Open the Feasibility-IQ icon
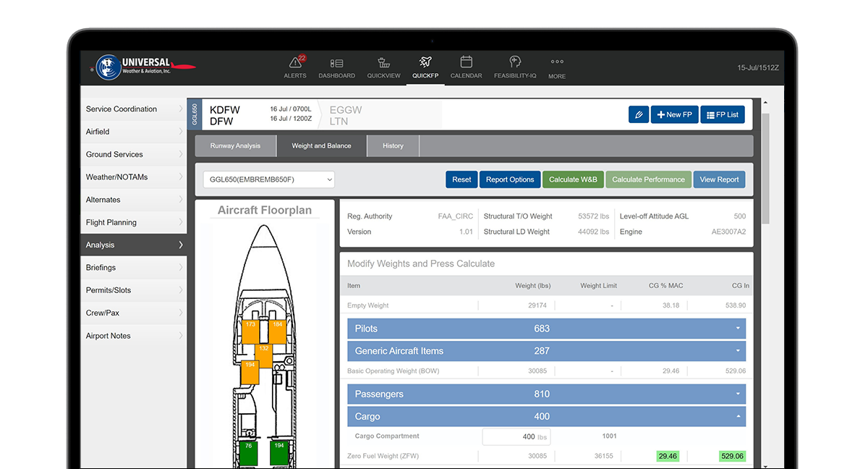This screenshot has height=469, width=868. coord(515,62)
